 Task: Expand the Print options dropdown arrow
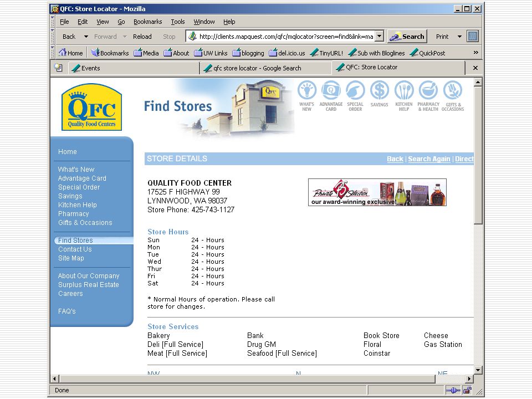[459, 37]
